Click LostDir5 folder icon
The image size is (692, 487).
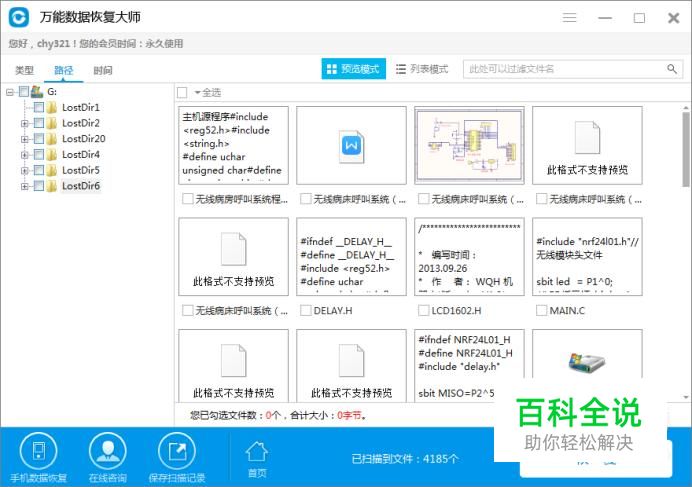click(52, 170)
